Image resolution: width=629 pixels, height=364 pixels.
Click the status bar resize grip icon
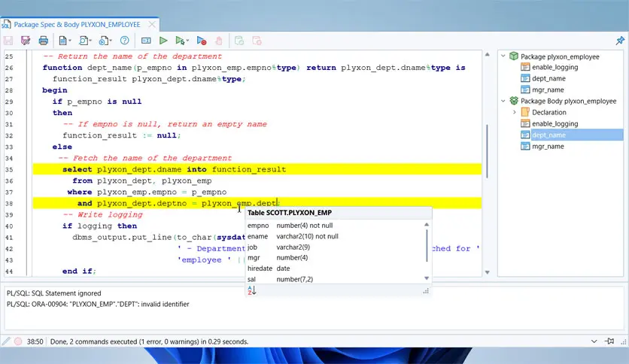pos(624,342)
